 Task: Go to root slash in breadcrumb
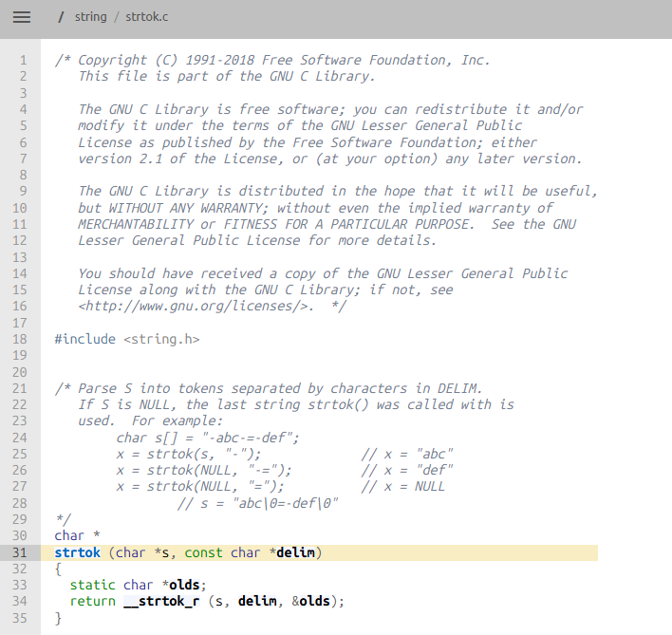coord(61,17)
